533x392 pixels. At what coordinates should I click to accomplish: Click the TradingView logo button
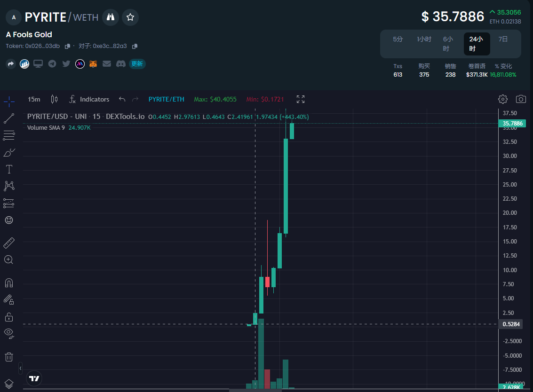34,378
